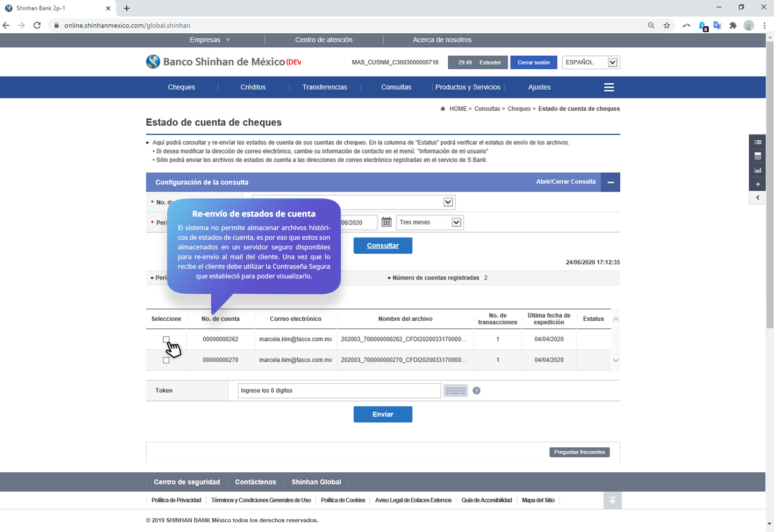Open the chart icon in side panel
This screenshot has height=532, width=774.
click(x=757, y=170)
